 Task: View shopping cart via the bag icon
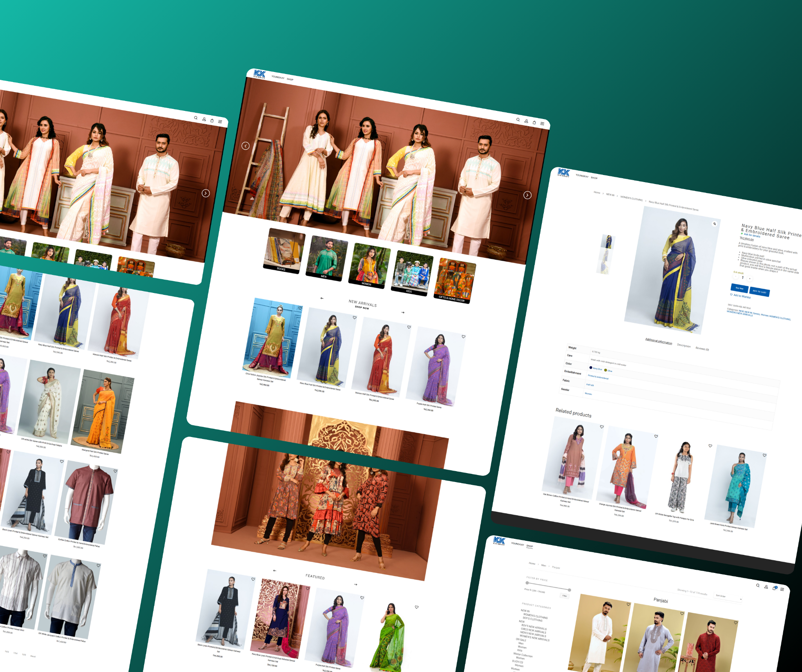[534, 123]
